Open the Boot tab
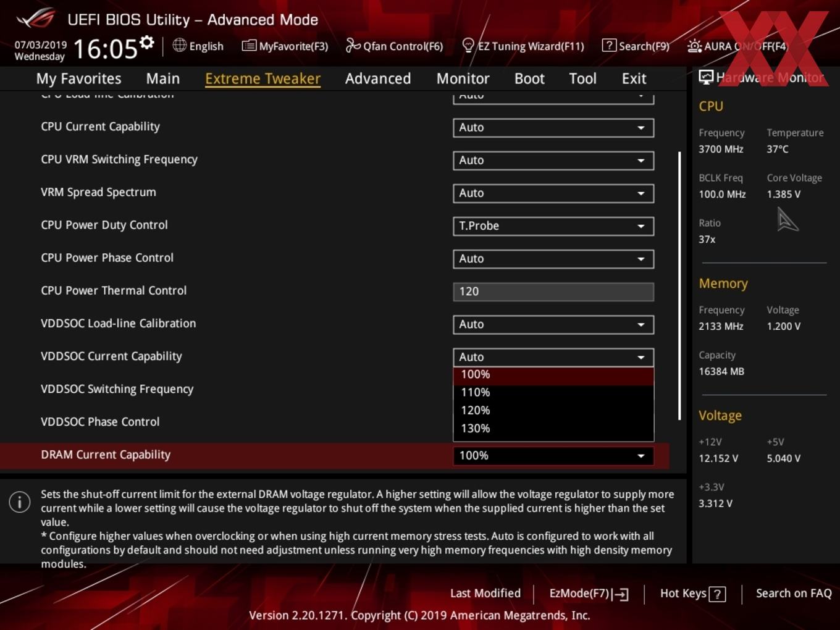The image size is (840, 630). pyautogui.click(x=529, y=78)
